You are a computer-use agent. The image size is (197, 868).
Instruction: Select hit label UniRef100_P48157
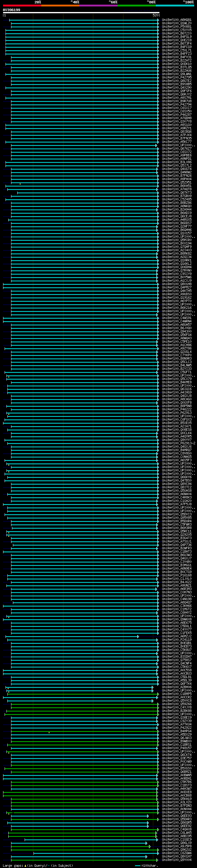click(x=176, y=748)
